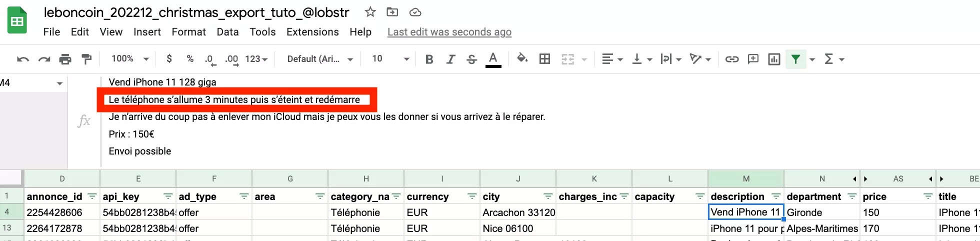980x241 pixels.
Task: Star this spreadsheet document
Action: coord(370,12)
